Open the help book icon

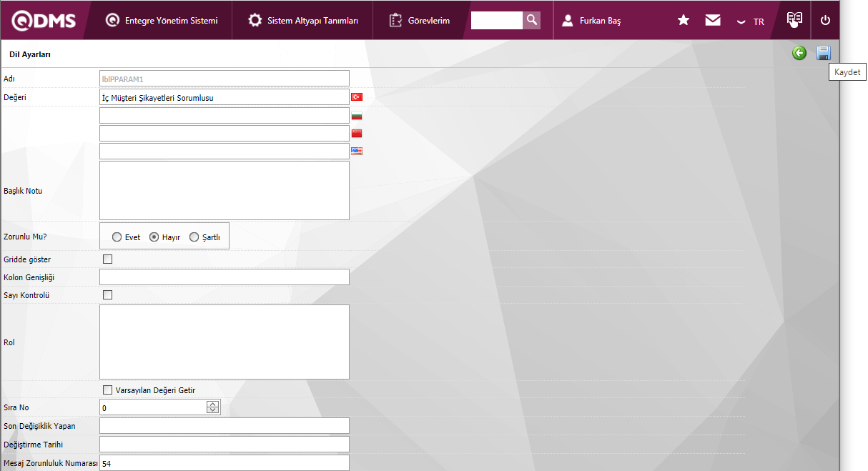pyautogui.click(x=794, y=19)
